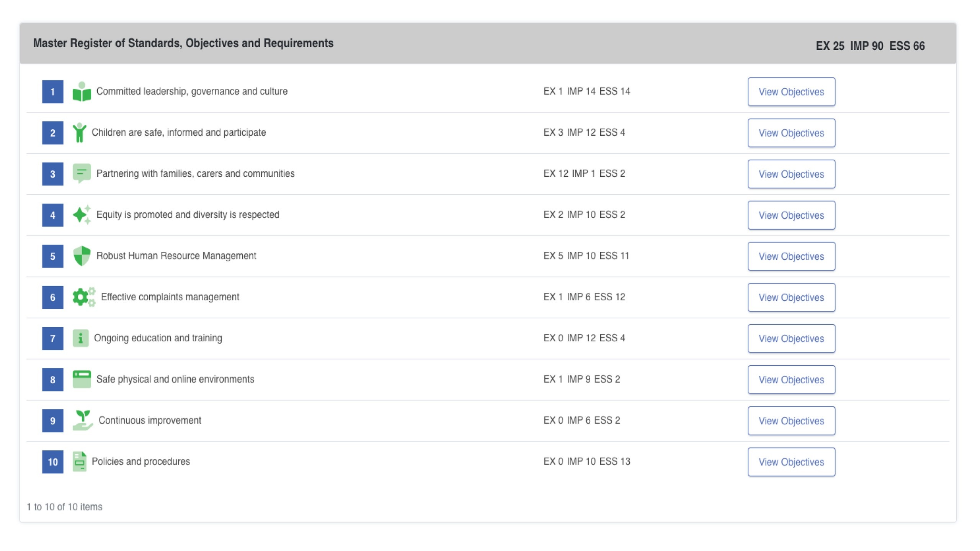980x551 pixels.
Task: Click the info icon for Ongoing education and training
Action: (x=80, y=338)
